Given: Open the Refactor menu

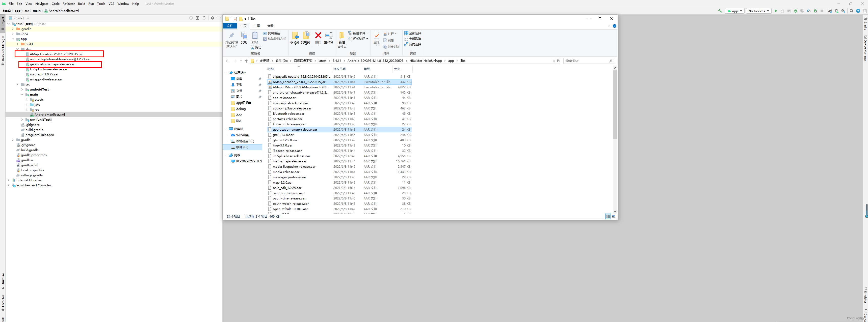Looking at the screenshot, I should pos(68,4).
